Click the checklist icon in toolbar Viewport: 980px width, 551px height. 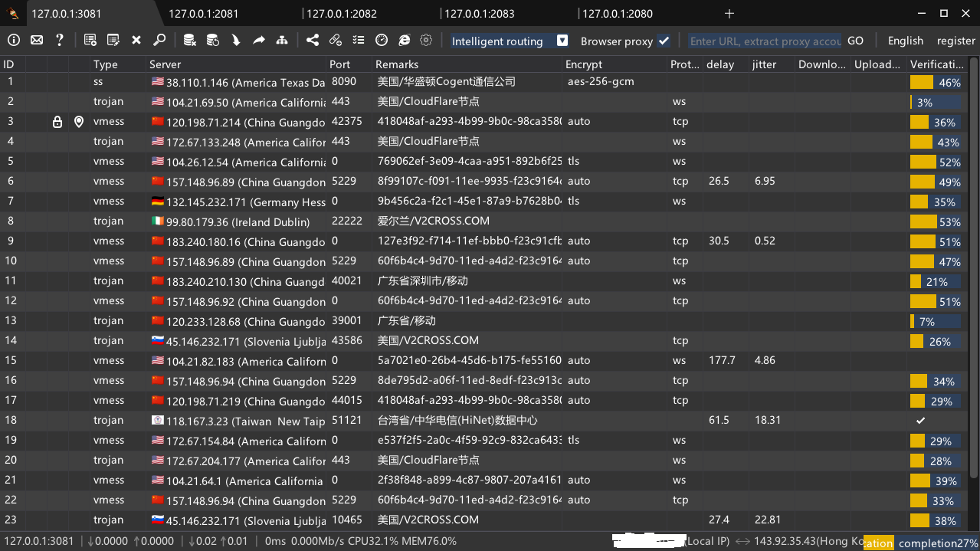(x=359, y=41)
